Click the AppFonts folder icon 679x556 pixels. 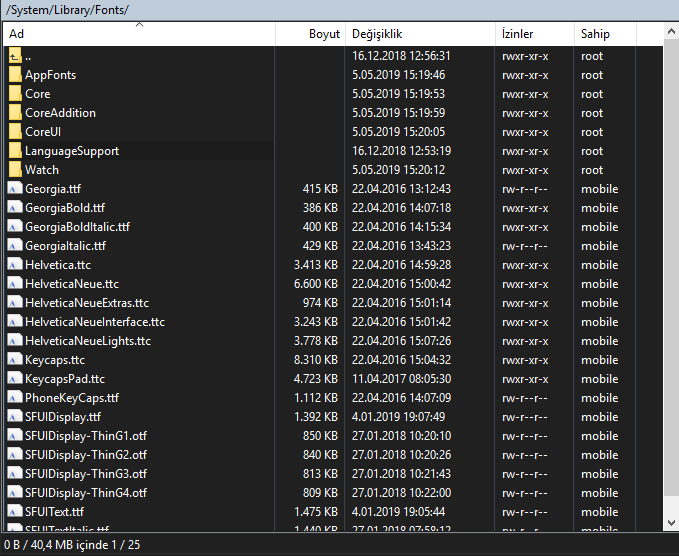tap(14, 75)
